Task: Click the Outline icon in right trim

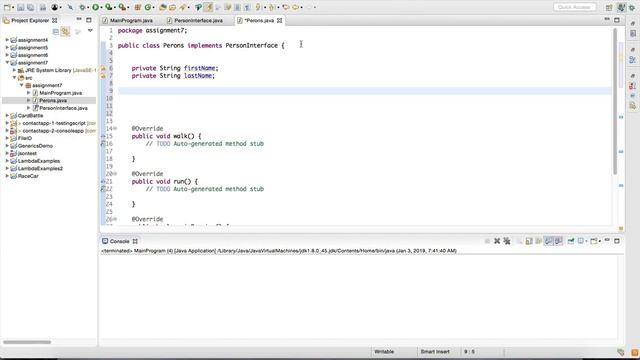Action: [x=632, y=60]
